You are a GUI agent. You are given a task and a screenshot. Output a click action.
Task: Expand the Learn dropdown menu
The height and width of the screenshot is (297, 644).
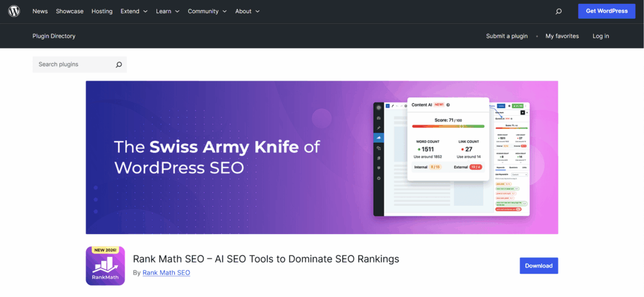pyautogui.click(x=167, y=11)
